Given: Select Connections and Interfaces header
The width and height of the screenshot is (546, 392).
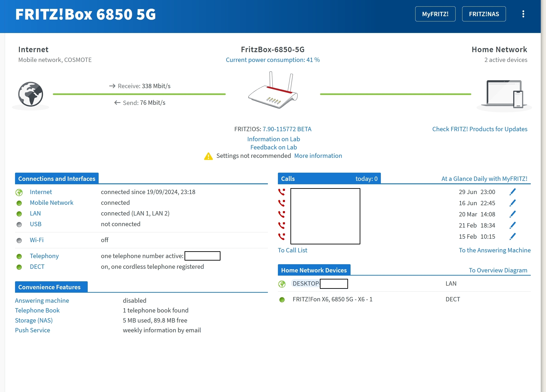Looking at the screenshot, I should [57, 178].
